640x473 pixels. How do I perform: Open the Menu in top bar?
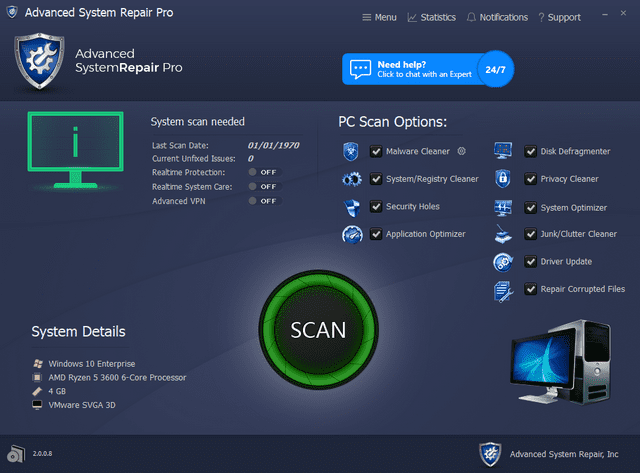point(378,17)
